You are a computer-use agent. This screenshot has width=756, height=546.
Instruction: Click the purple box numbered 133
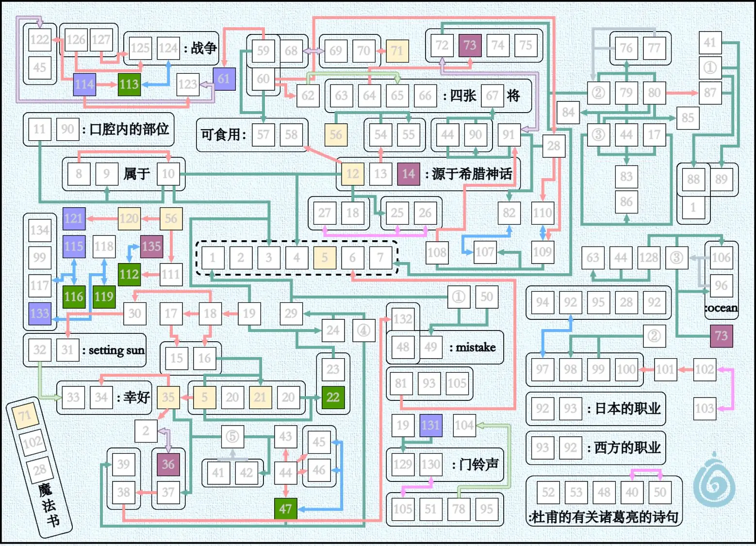pos(40,314)
